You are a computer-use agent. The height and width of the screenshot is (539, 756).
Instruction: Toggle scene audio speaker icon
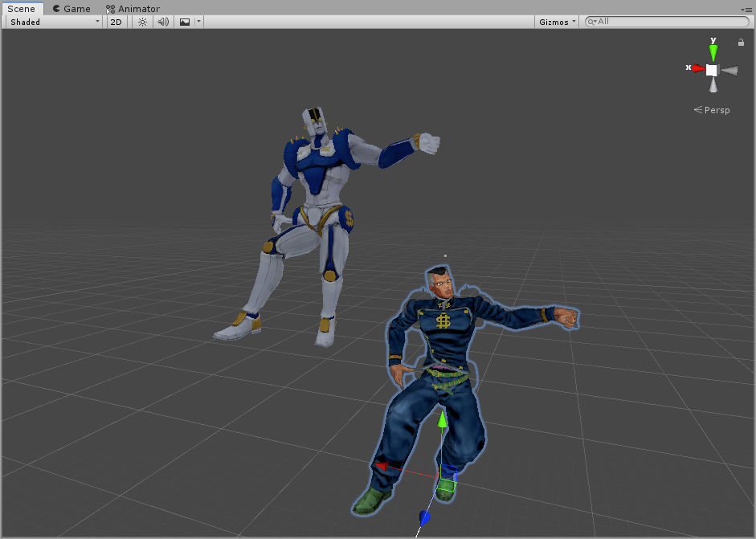[x=163, y=22]
